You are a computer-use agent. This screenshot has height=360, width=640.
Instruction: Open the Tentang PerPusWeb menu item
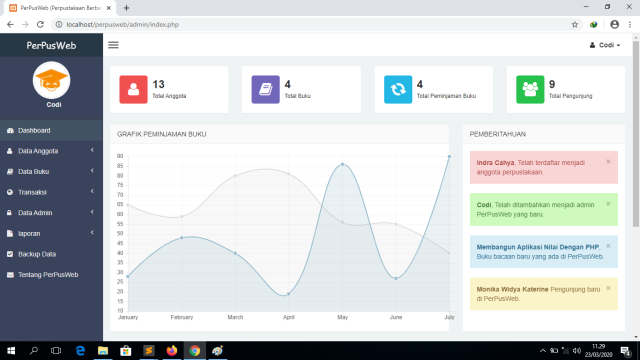(51, 275)
